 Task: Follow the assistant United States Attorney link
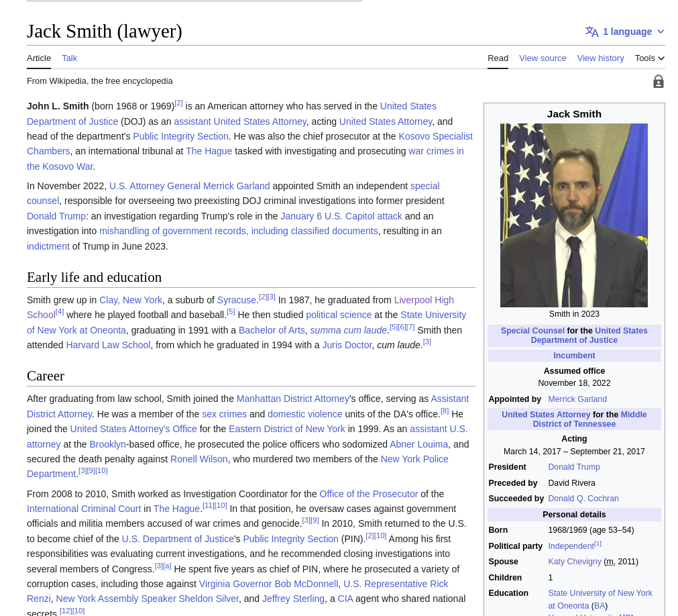[x=240, y=121]
